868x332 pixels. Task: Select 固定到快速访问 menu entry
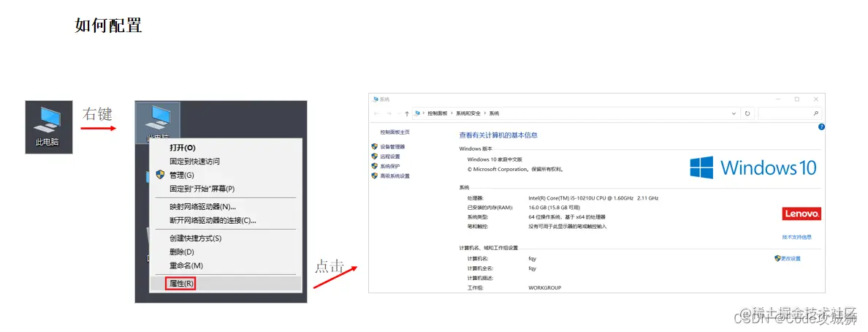[194, 162]
